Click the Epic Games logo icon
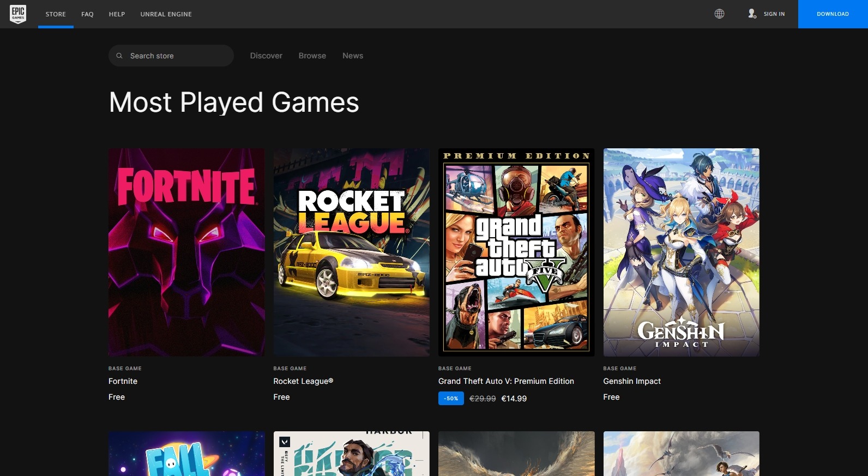 (18, 14)
